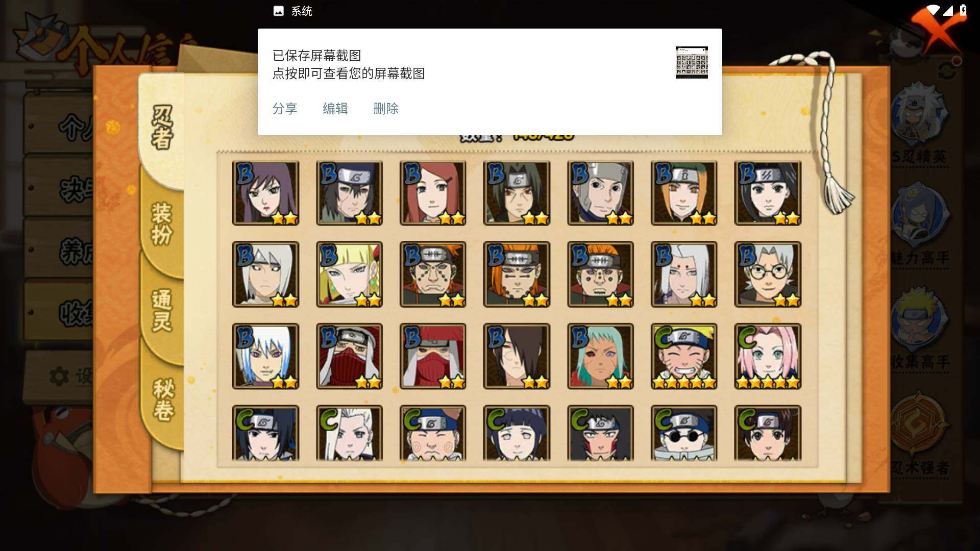Switch to the 秘卷 tab

pyautogui.click(x=163, y=399)
